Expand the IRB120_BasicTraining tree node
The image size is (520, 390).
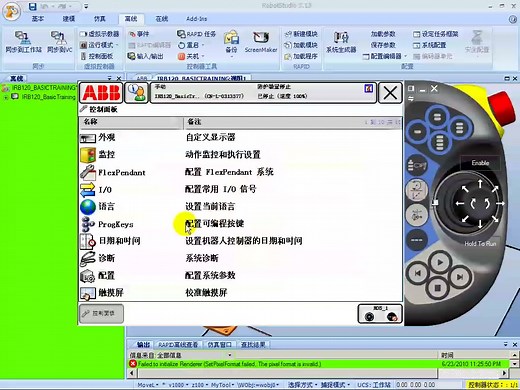click(6, 97)
